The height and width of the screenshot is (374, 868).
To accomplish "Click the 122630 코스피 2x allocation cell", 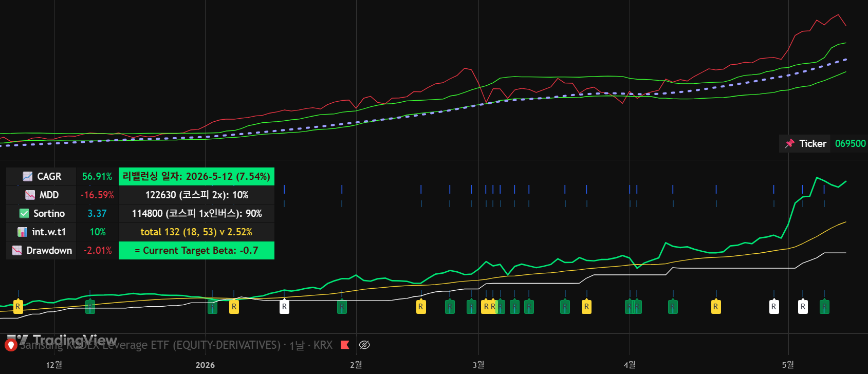I will (196, 195).
